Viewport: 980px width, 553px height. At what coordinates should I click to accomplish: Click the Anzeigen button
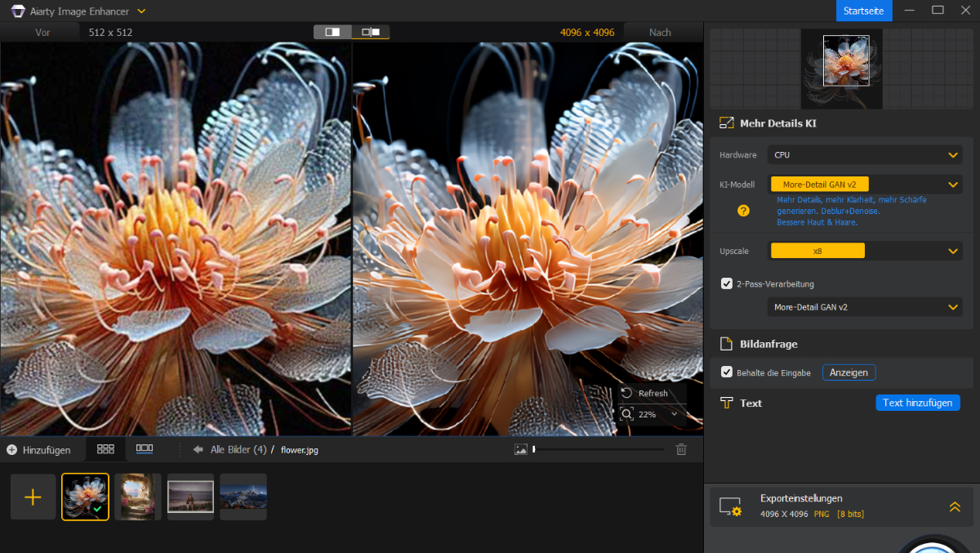point(849,372)
